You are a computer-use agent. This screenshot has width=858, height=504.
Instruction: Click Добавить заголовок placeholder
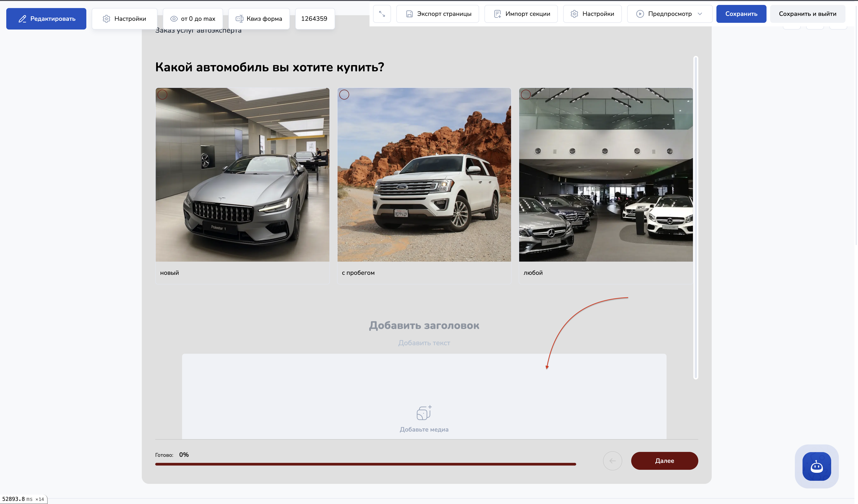pos(424,326)
